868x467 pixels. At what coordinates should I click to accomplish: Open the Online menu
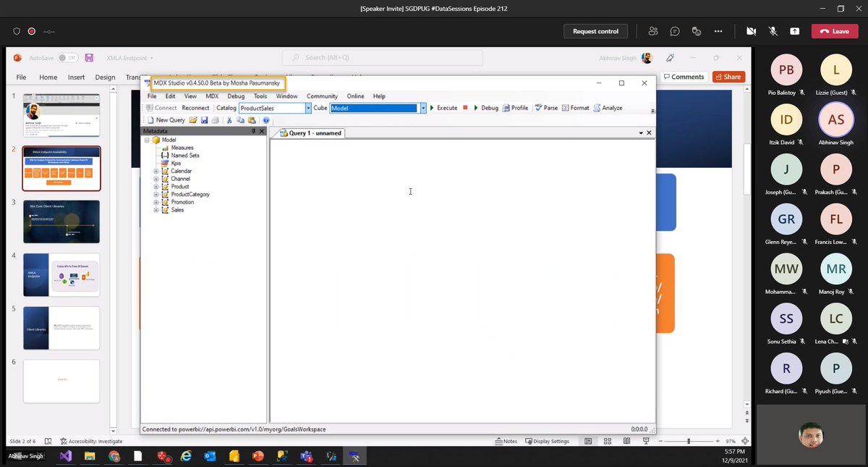click(355, 96)
